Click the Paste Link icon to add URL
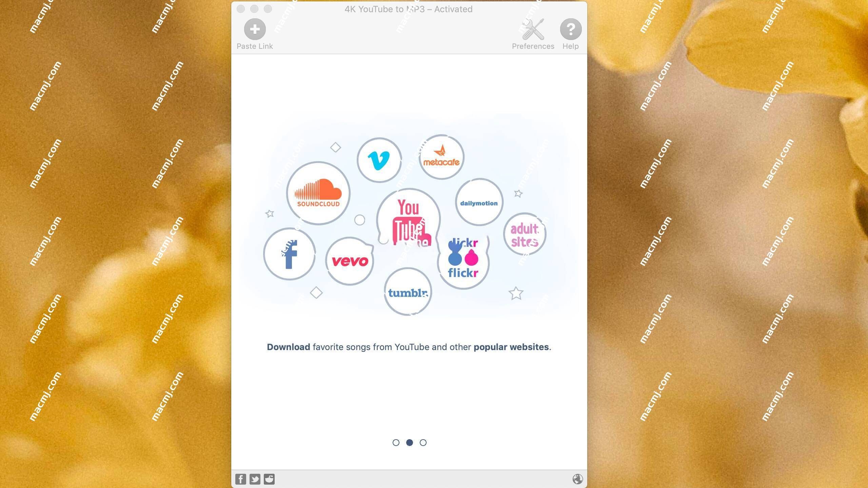Image resolution: width=868 pixels, height=488 pixels. [x=255, y=28]
